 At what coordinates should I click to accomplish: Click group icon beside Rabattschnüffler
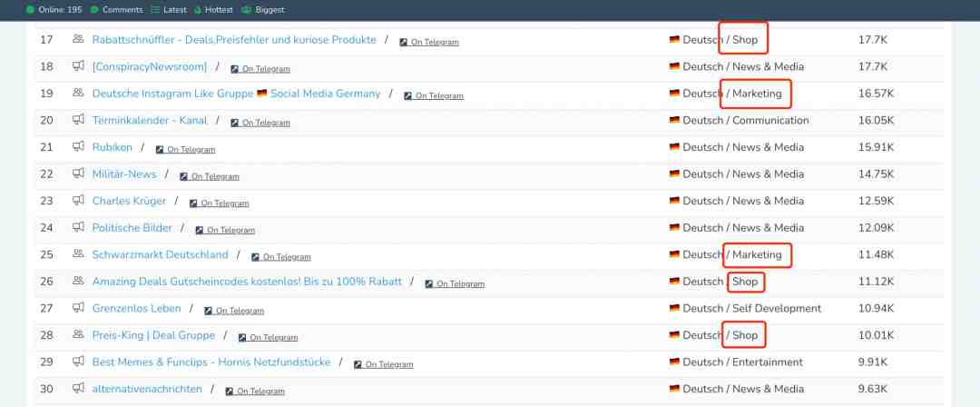coord(78,39)
